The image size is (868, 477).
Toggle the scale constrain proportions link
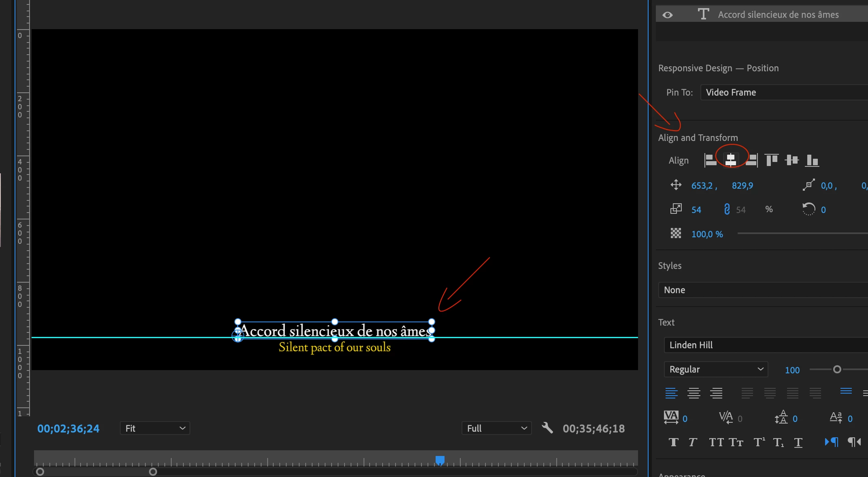[727, 209]
